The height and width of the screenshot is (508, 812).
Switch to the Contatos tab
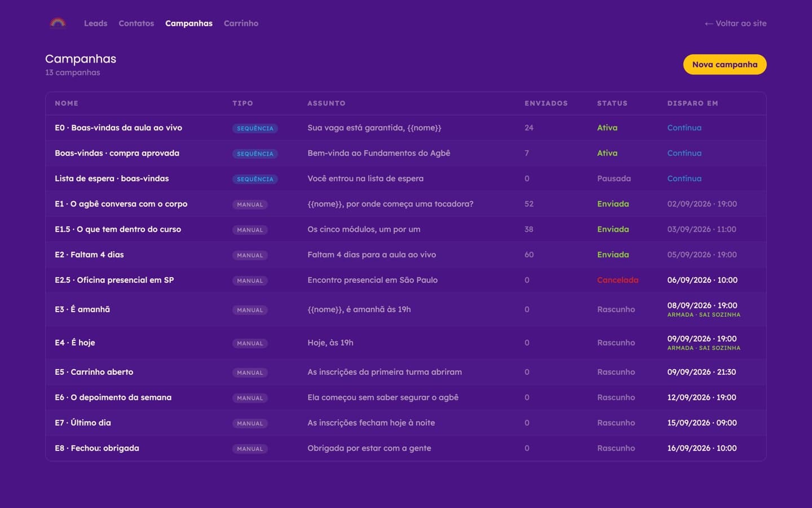point(136,23)
